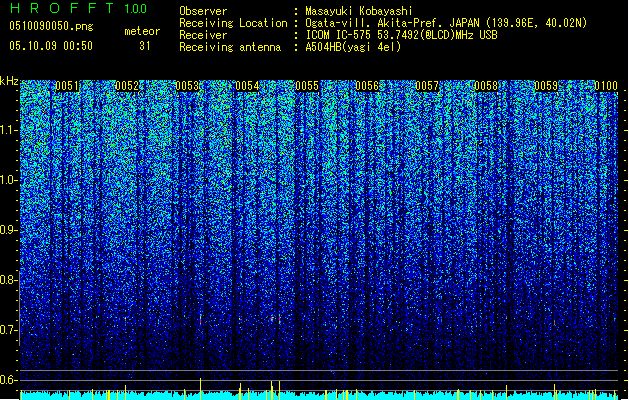
Task: Click the Receiving Location label
Action: (233, 23)
